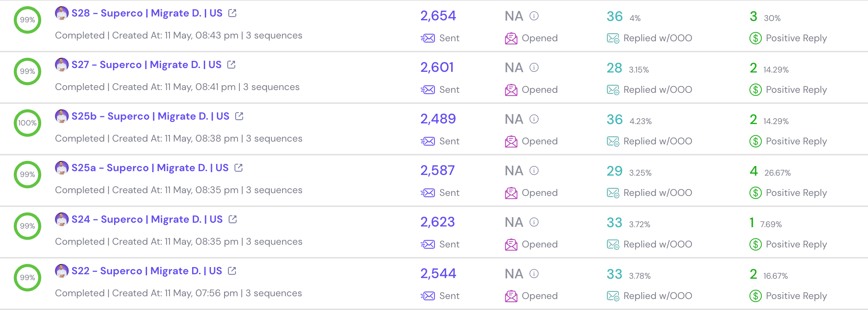Click the Positive Reply label in S24 row
The width and height of the screenshot is (868, 310).
point(797,245)
